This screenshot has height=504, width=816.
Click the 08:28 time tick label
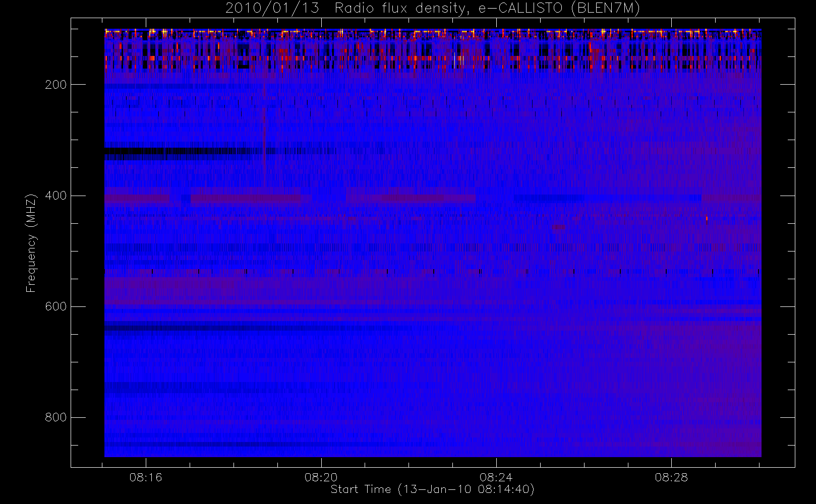point(671,477)
